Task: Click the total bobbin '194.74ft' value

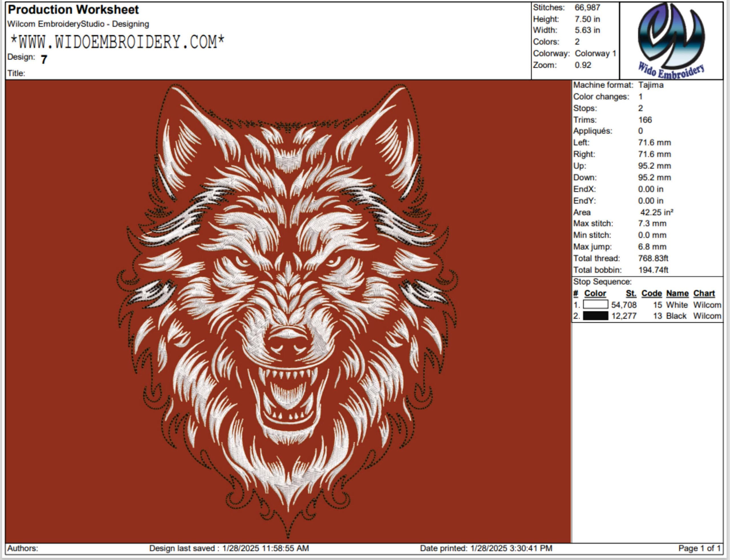Action: [653, 270]
